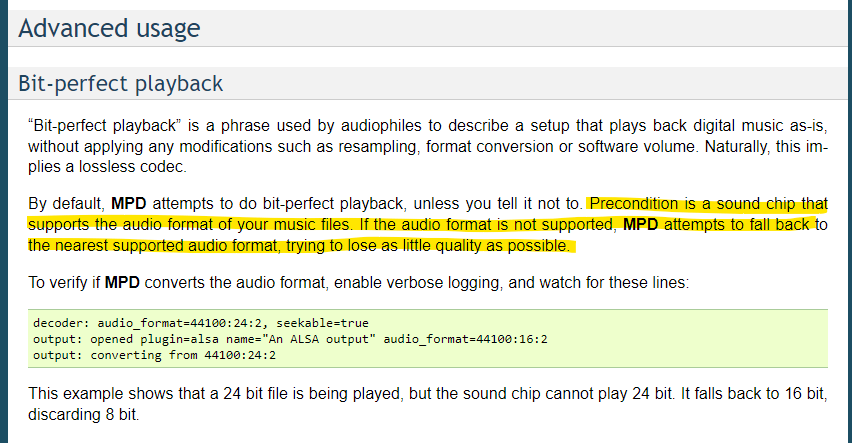Click bold MPD after "By default"

(129, 204)
